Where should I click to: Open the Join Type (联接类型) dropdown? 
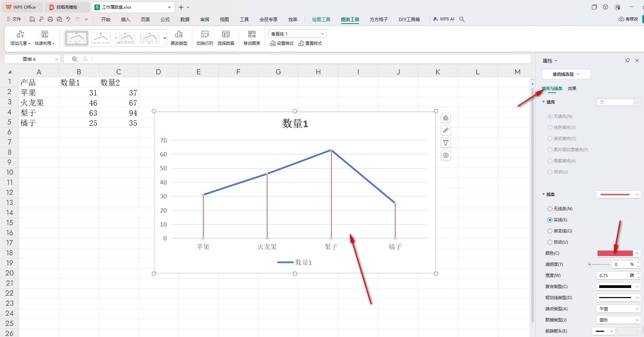[x=618, y=320]
